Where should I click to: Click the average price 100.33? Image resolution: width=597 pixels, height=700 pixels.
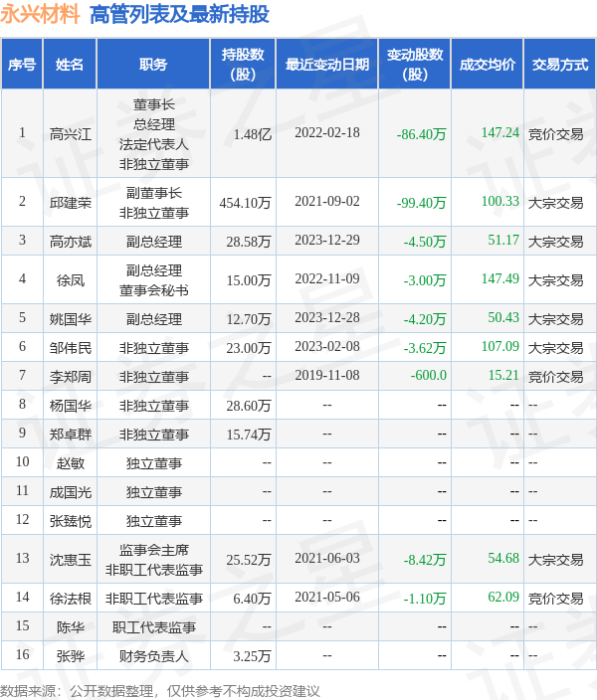click(500, 201)
